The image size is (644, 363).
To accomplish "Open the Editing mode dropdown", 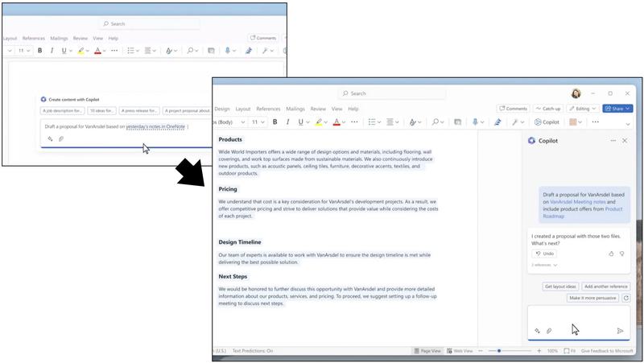I will tap(582, 109).
